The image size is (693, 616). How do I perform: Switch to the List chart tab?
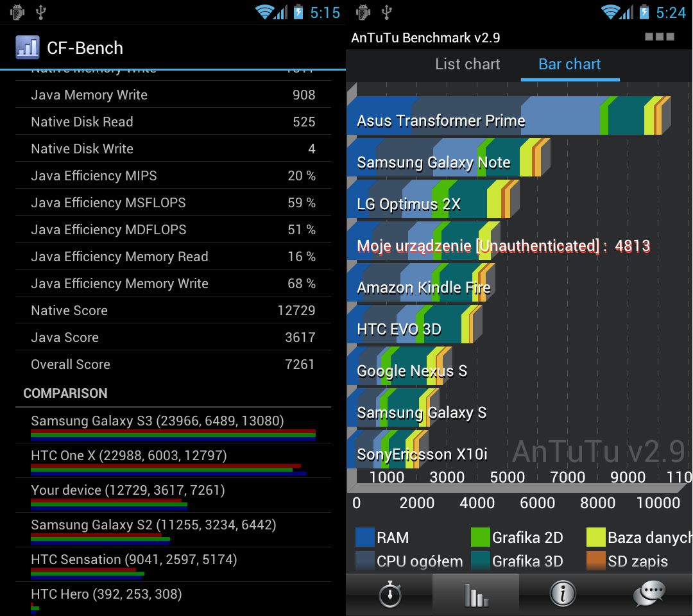pyautogui.click(x=468, y=64)
